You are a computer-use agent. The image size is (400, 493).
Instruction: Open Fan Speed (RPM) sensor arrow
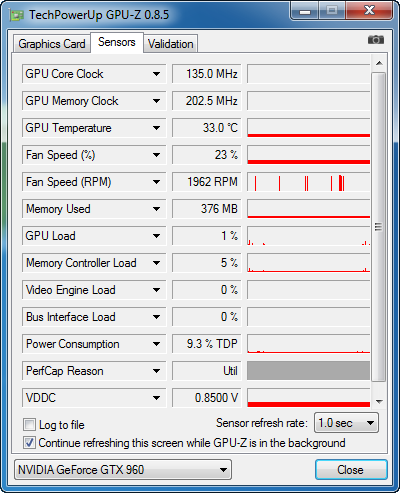point(156,182)
